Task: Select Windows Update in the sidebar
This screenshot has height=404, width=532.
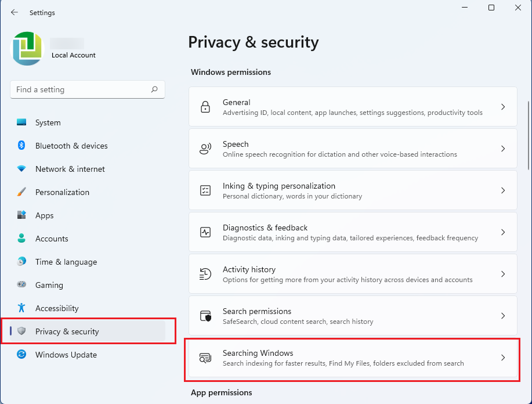Action: click(88, 355)
